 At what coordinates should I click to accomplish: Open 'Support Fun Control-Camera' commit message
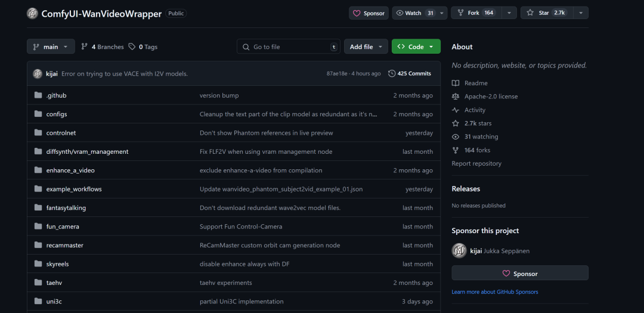[241, 227]
